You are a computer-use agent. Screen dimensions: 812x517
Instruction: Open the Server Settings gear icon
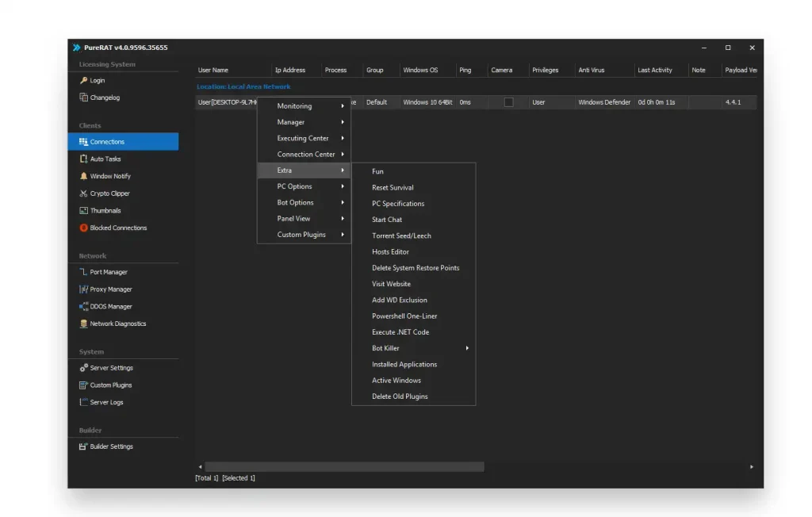[83, 368]
